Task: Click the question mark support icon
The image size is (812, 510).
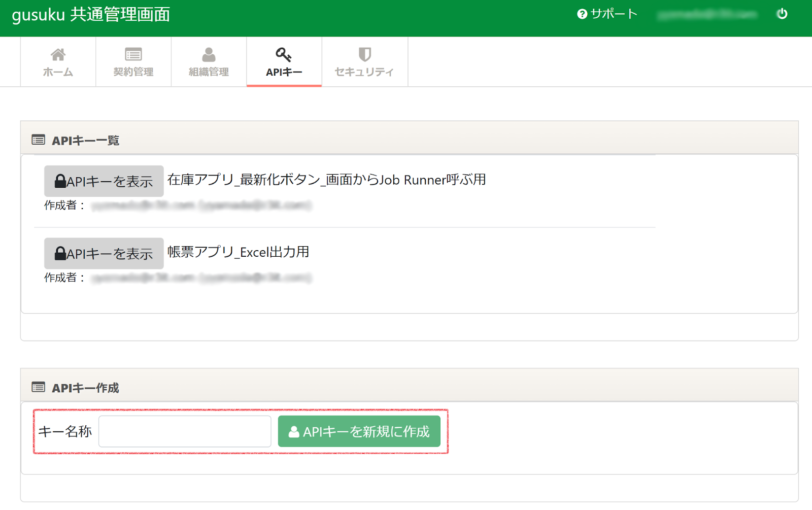Action: pyautogui.click(x=582, y=14)
